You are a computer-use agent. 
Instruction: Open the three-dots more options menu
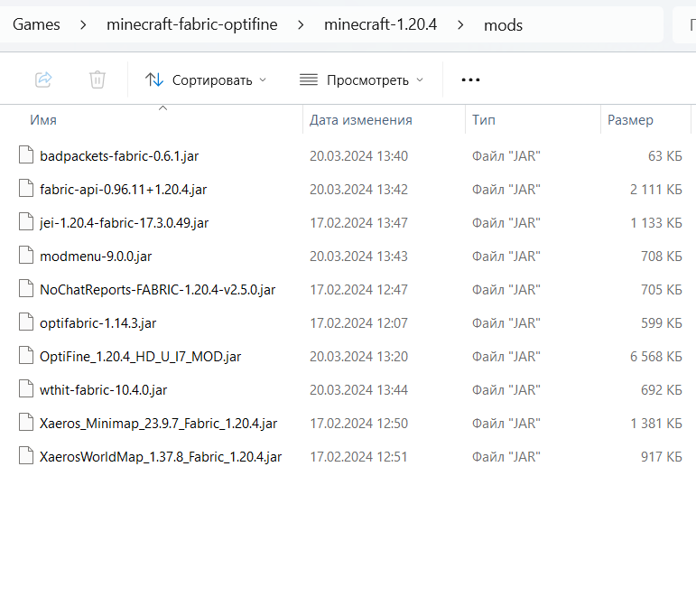(x=470, y=80)
